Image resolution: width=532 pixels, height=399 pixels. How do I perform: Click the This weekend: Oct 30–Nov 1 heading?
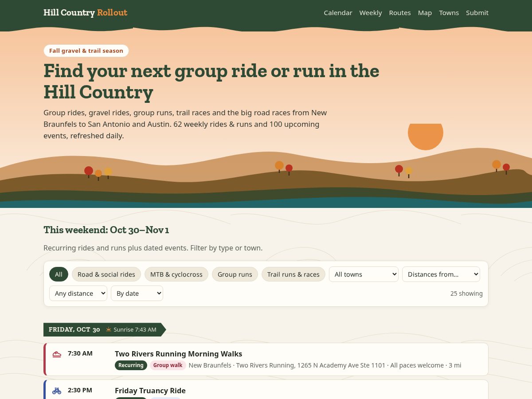pos(106,230)
